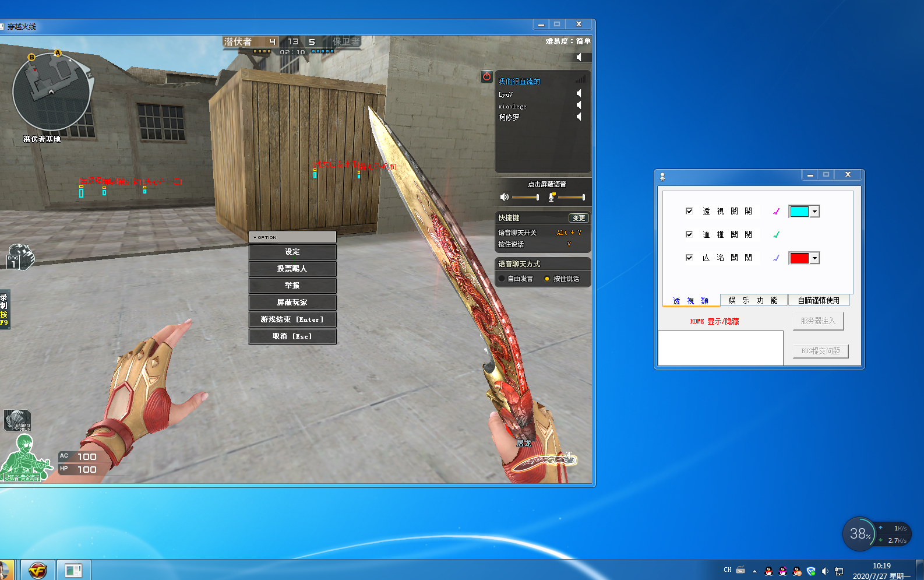Viewport: 924px width, 580px height.
Task: Click the system volume tray icon
Action: pyautogui.click(x=825, y=571)
